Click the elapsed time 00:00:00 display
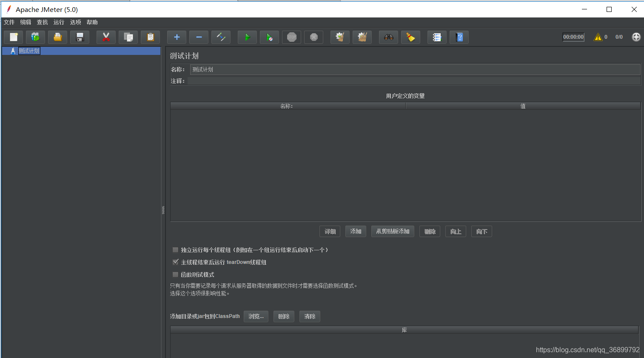Viewport: 644px width, 358px height. (x=573, y=37)
